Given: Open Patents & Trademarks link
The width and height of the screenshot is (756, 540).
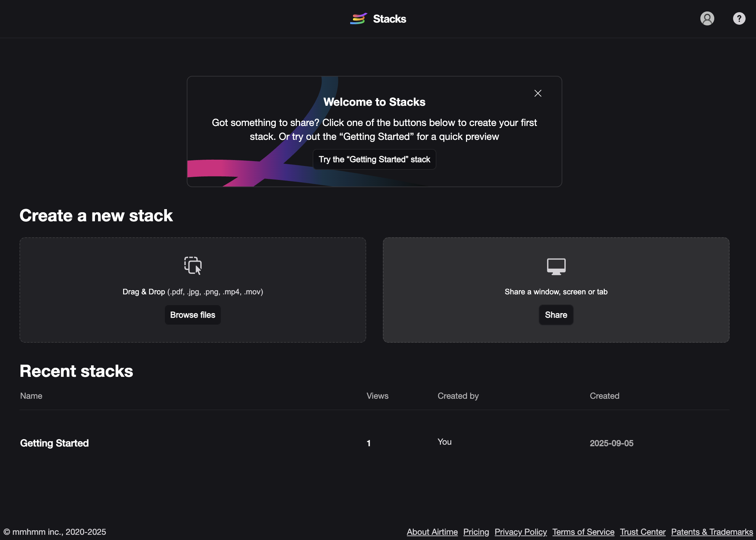Looking at the screenshot, I should coord(712,532).
